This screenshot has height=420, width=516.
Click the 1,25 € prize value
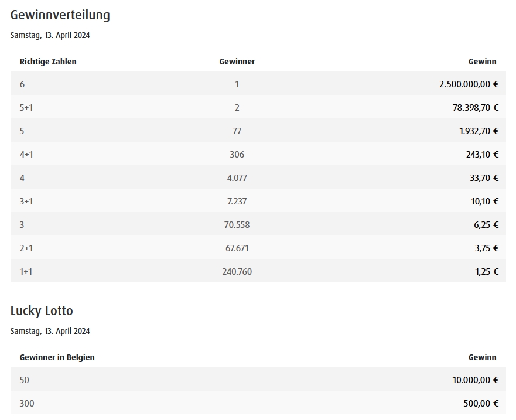(x=487, y=272)
